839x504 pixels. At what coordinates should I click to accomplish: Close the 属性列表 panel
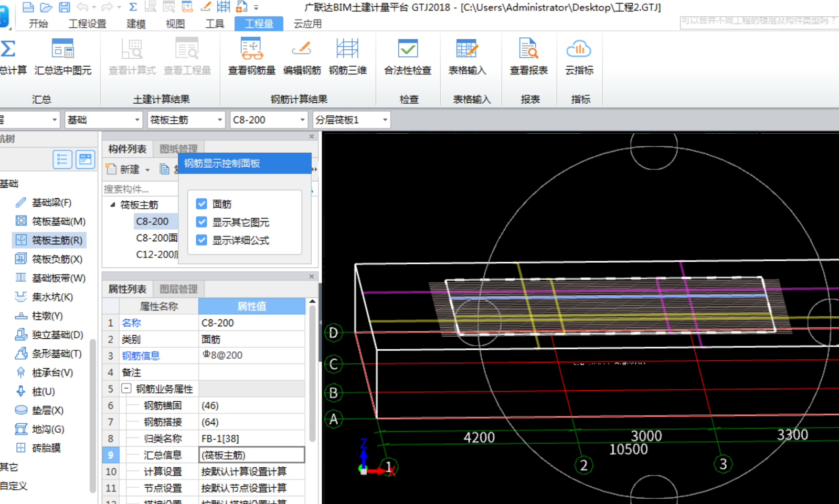point(312,276)
